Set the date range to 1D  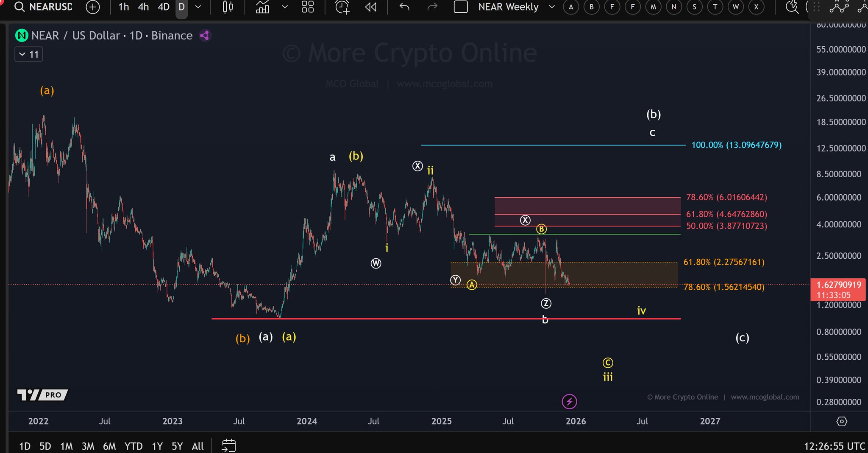click(25, 446)
